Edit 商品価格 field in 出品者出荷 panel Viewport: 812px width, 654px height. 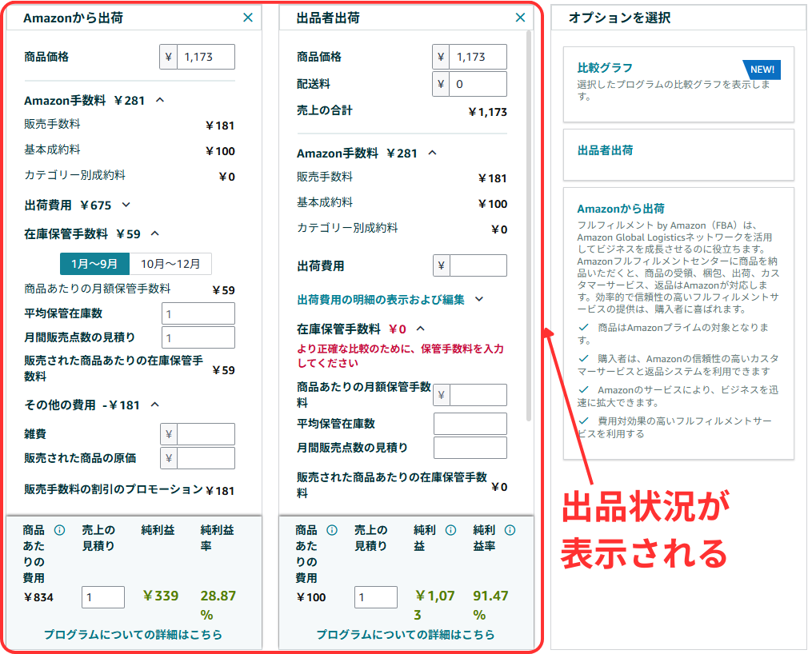478,57
